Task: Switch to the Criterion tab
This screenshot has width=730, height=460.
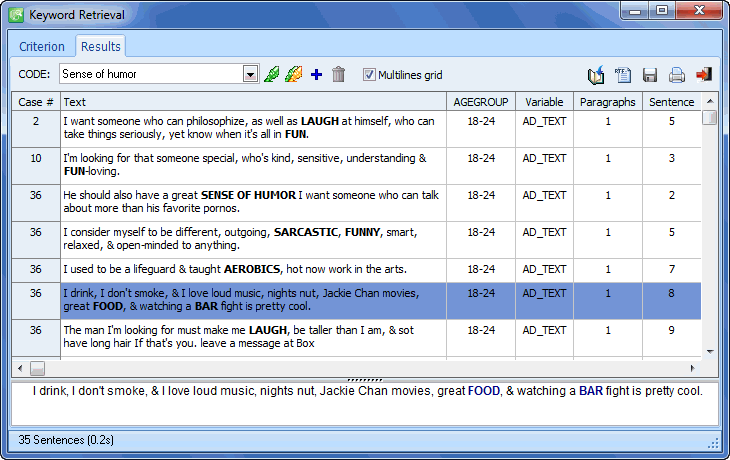Action: coord(42,47)
